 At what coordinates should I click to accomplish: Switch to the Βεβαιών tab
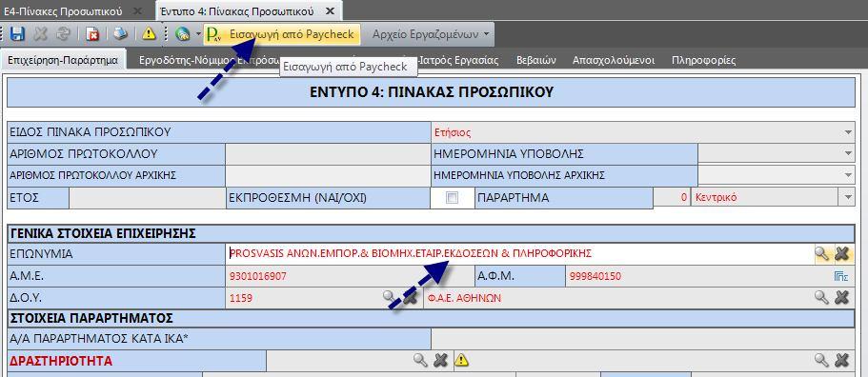pyautogui.click(x=535, y=60)
